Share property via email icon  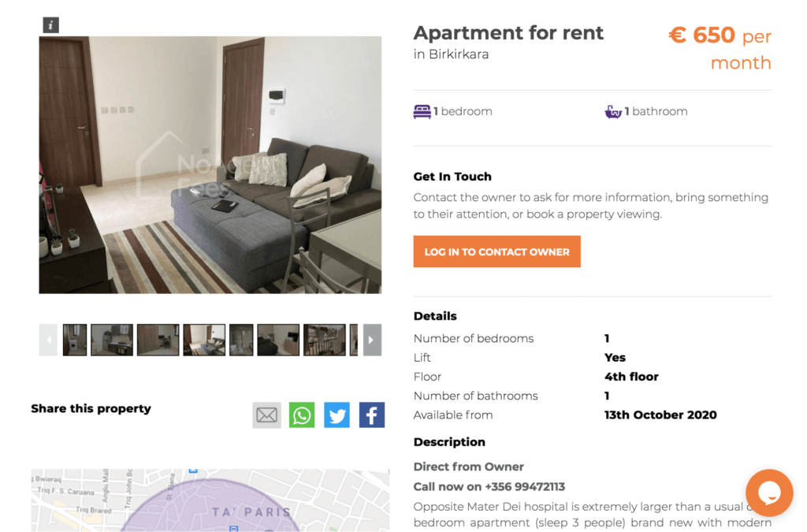(x=266, y=415)
